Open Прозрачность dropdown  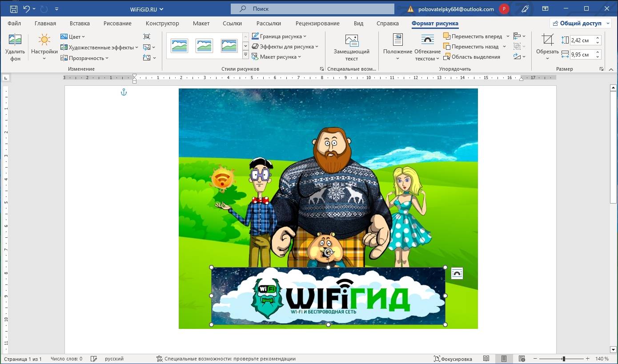click(x=84, y=58)
